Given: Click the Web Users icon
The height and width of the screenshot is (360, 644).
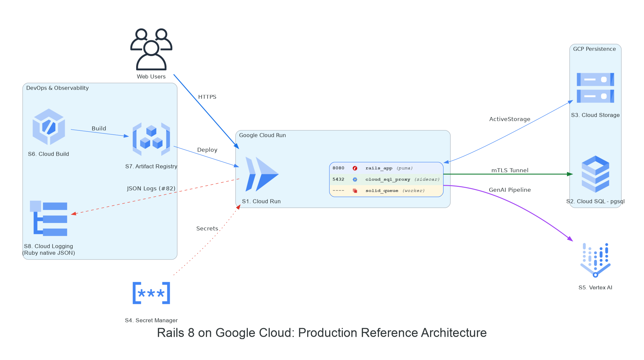Looking at the screenshot, I should click(x=151, y=49).
